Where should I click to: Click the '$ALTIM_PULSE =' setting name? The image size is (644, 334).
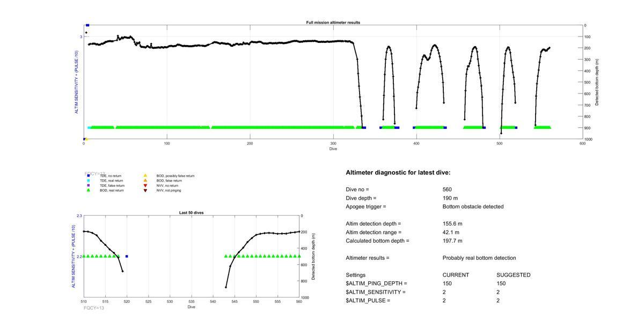368,301
